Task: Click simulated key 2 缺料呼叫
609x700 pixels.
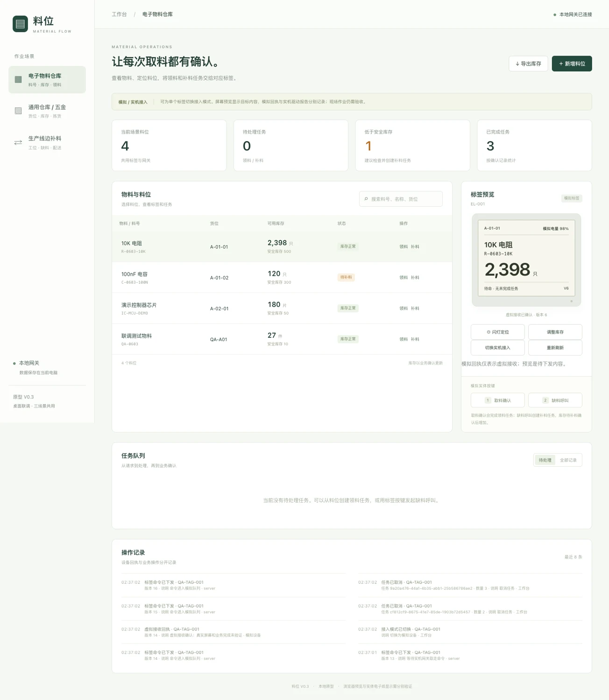Action: (x=555, y=400)
